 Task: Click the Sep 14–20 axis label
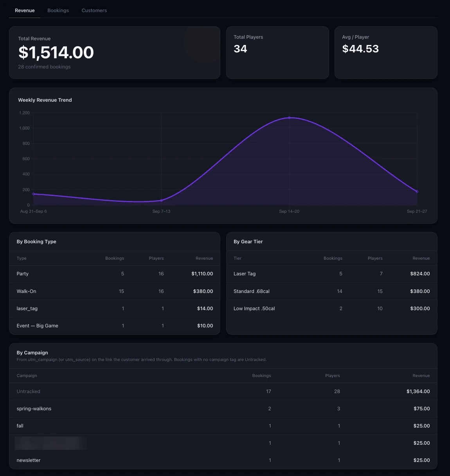(x=289, y=211)
